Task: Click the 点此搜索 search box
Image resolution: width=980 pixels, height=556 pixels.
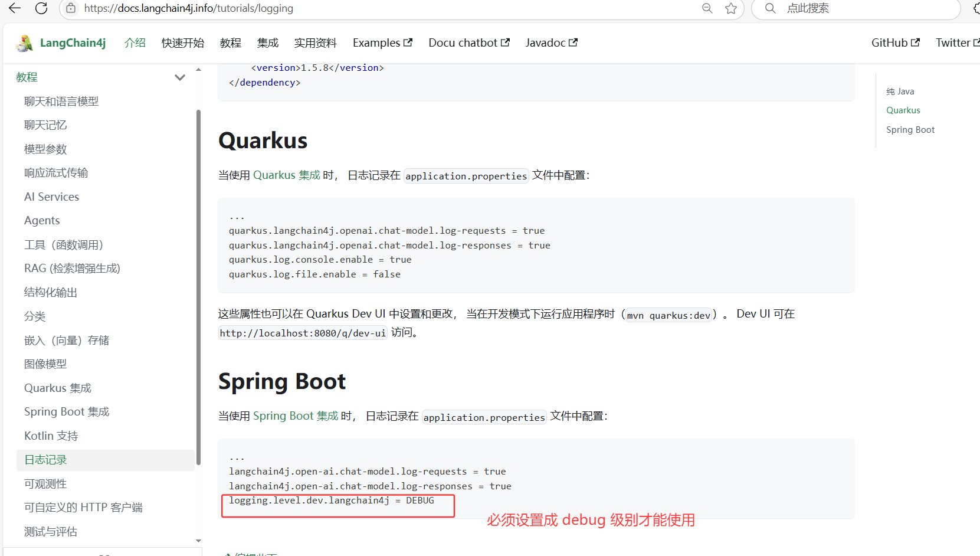Action: click(x=856, y=8)
